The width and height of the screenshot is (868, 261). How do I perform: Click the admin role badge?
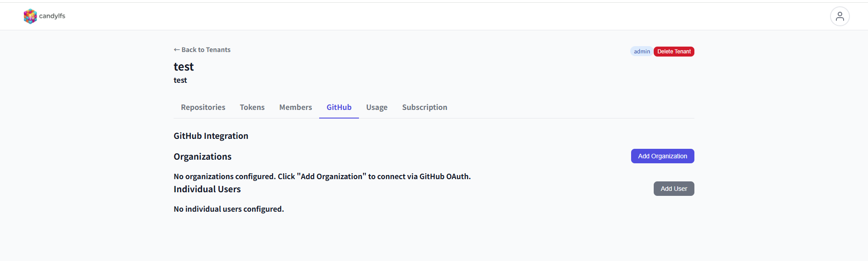642,52
